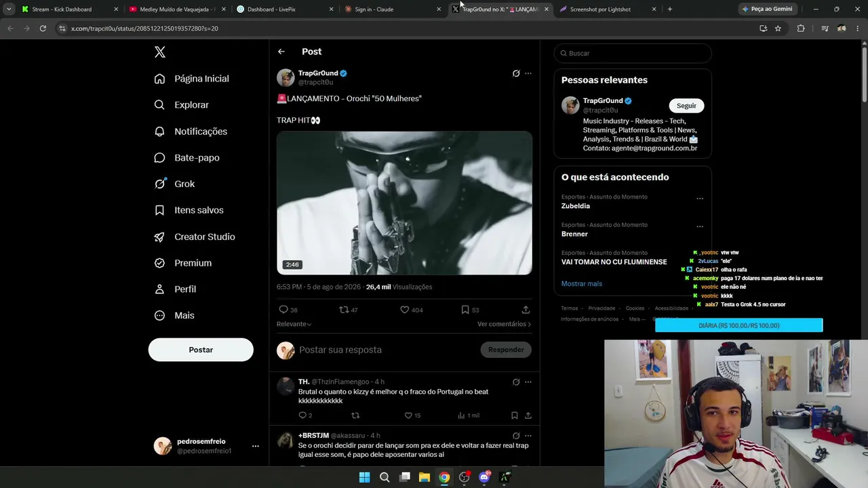Open TrapGr0und avatar on the post

pyautogui.click(x=285, y=77)
